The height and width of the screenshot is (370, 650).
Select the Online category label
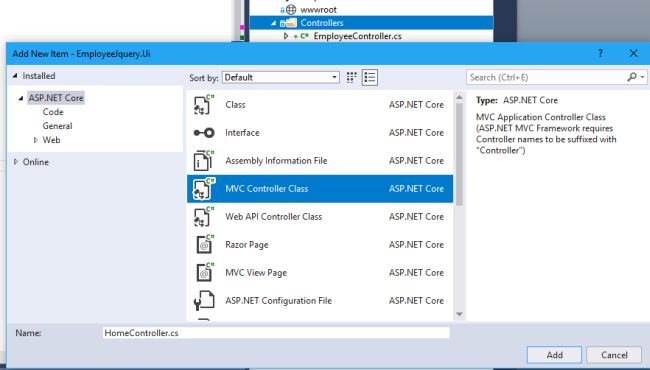(36, 162)
